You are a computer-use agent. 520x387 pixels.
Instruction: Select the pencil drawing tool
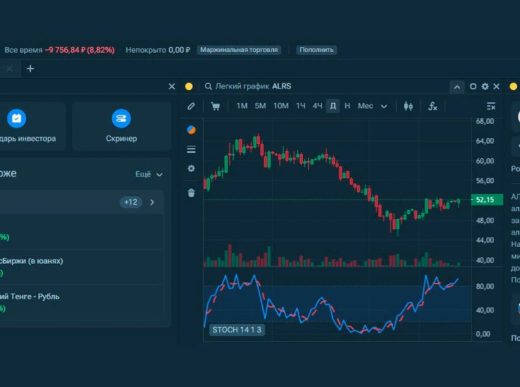click(x=191, y=106)
